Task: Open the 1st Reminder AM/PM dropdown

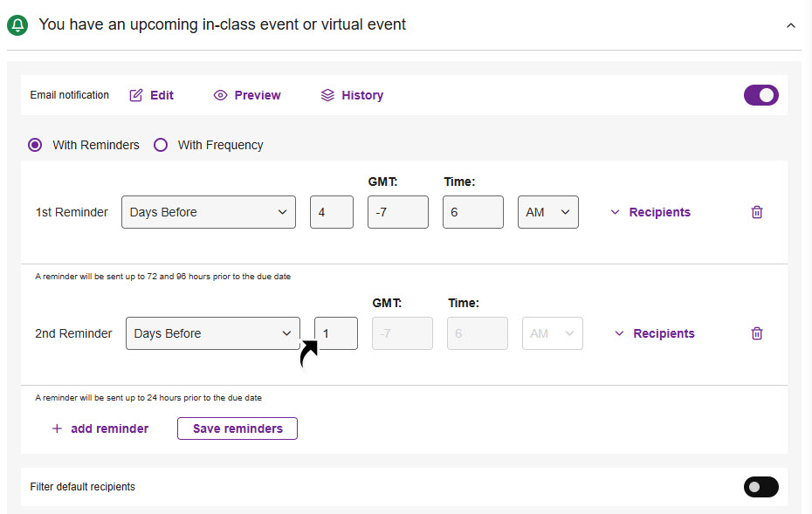Action: pyautogui.click(x=547, y=212)
